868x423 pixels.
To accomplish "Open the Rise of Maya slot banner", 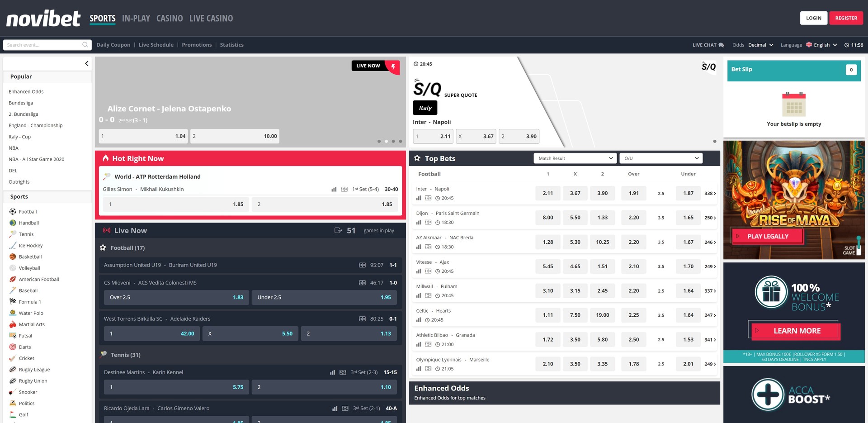I will [x=794, y=200].
